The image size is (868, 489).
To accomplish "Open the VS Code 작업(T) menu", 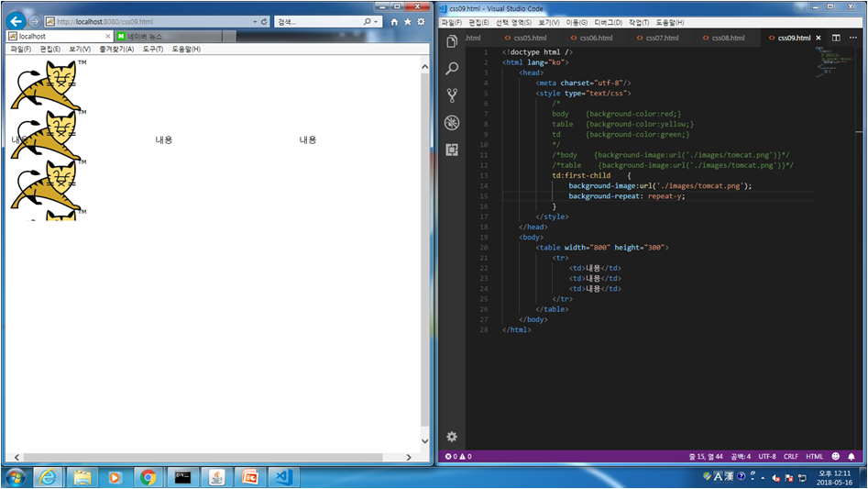I will [x=639, y=22].
